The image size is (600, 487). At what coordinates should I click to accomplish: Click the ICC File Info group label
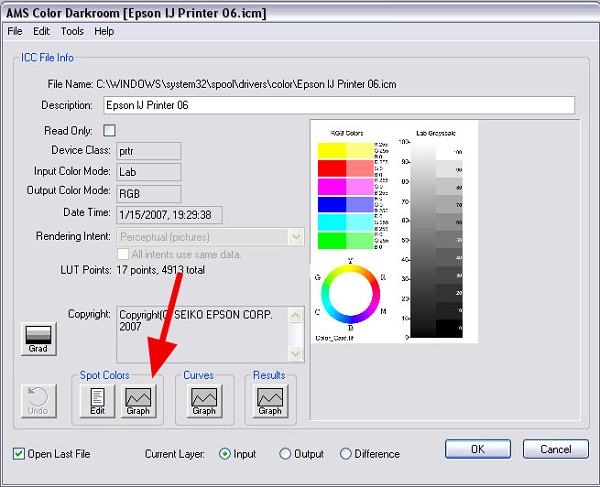47,58
